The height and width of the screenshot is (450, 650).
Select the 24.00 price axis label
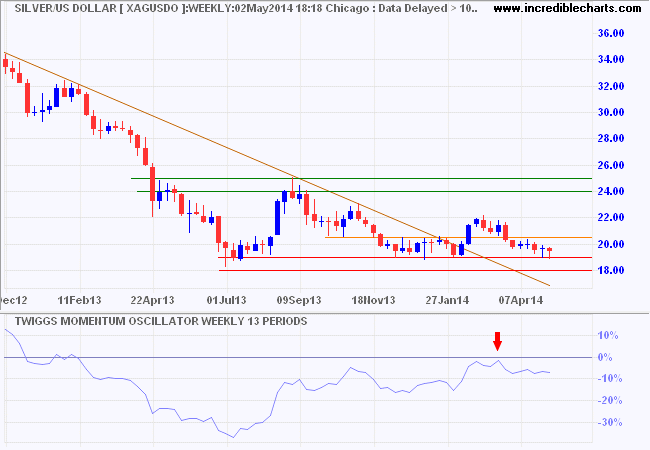pos(611,191)
